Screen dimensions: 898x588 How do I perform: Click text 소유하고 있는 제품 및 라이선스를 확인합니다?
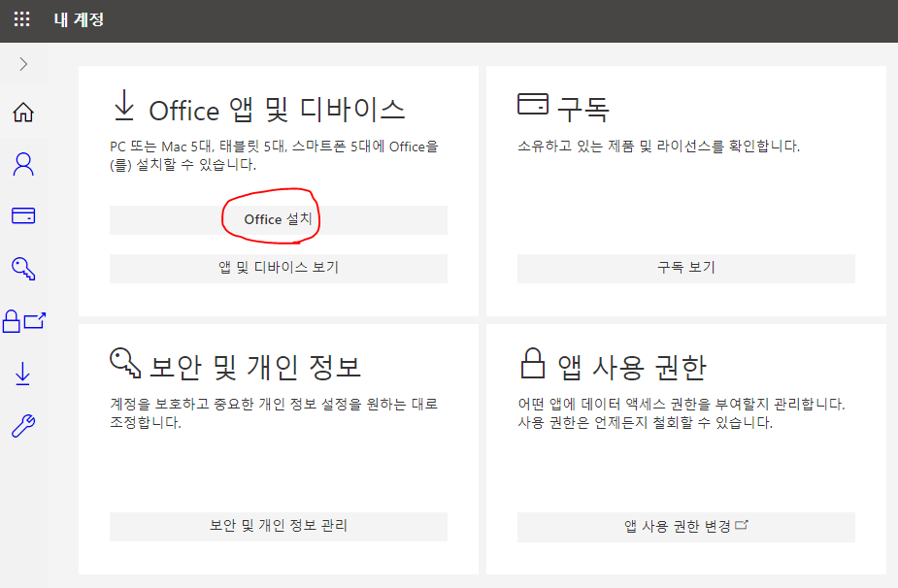coord(658,147)
